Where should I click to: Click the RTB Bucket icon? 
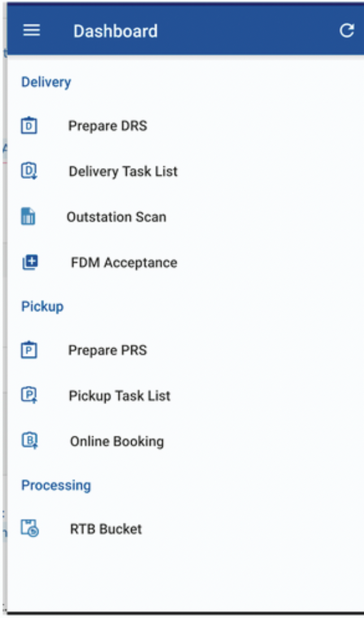(x=29, y=529)
